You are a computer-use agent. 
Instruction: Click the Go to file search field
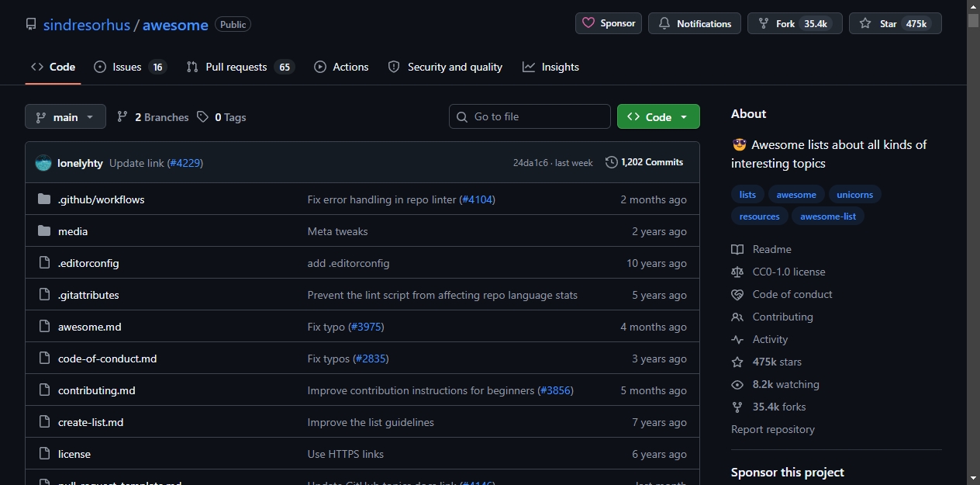[x=530, y=116]
